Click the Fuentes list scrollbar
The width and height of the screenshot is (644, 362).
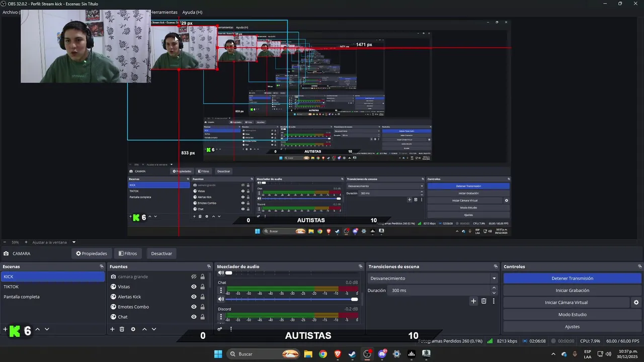coord(210,281)
